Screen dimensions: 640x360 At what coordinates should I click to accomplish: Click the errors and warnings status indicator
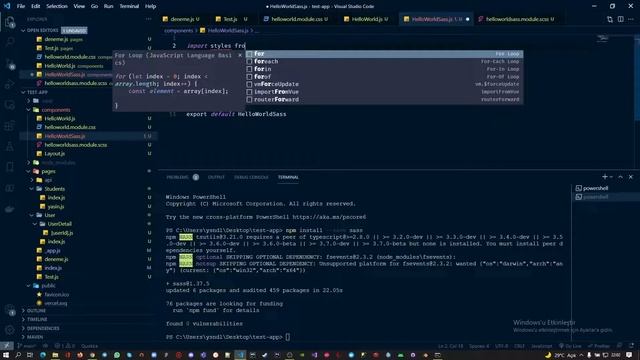click(64, 346)
